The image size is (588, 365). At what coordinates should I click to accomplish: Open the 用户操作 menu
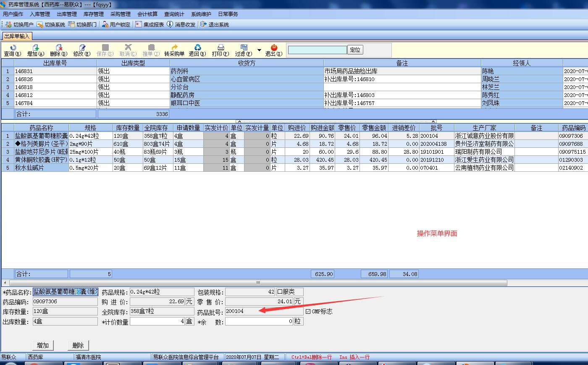pyautogui.click(x=13, y=14)
